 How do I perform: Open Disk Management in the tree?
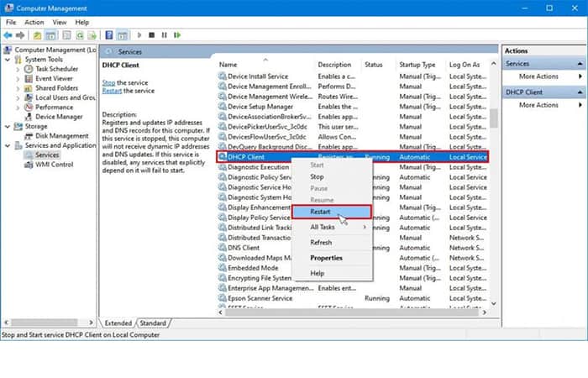pyautogui.click(x=62, y=136)
